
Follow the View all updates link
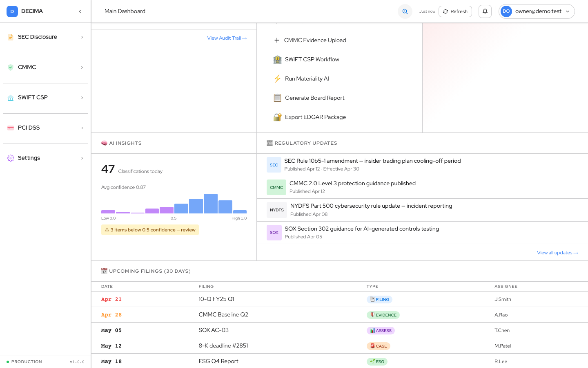(x=557, y=253)
